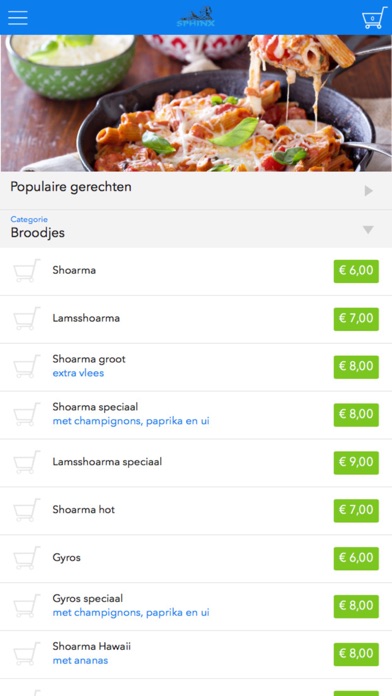The image size is (392, 696).
Task: Tap the Sphinx logo
Action: (x=196, y=17)
